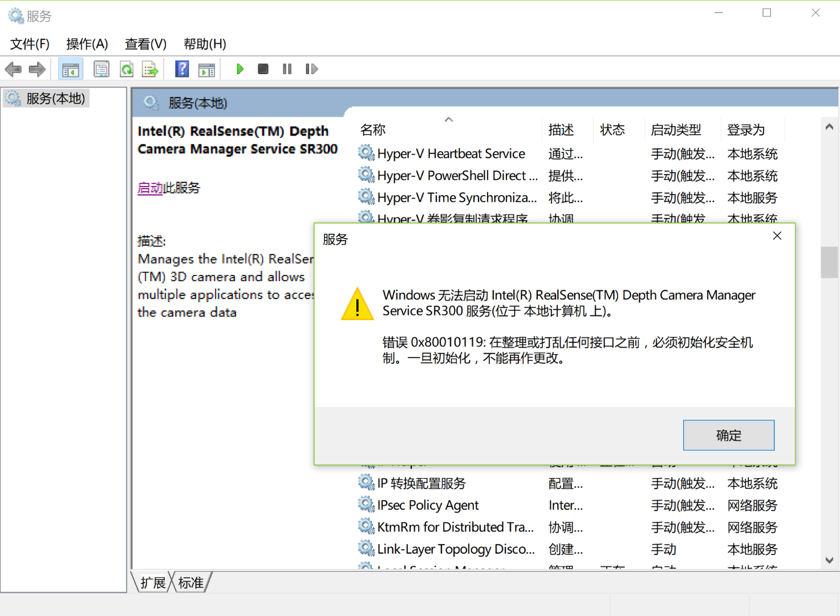Click the Start Service play icon
Screen dimensions: 840x616
click(x=240, y=69)
